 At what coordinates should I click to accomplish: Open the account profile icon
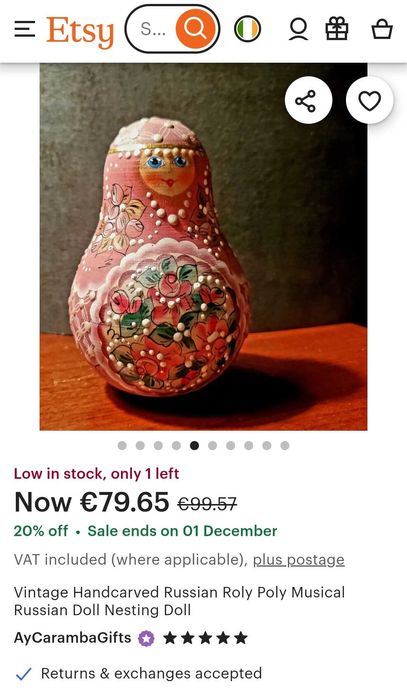coord(298,29)
